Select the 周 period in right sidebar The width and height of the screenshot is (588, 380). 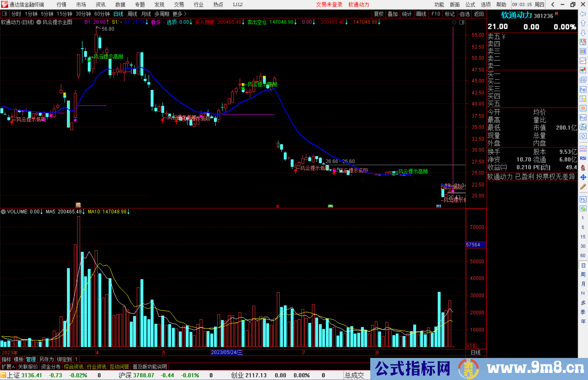point(583,275)
